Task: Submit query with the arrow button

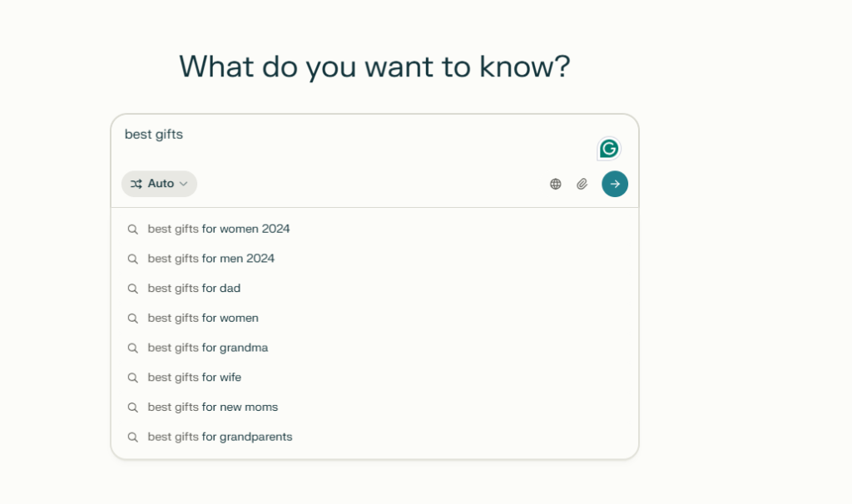Action: 615,184
